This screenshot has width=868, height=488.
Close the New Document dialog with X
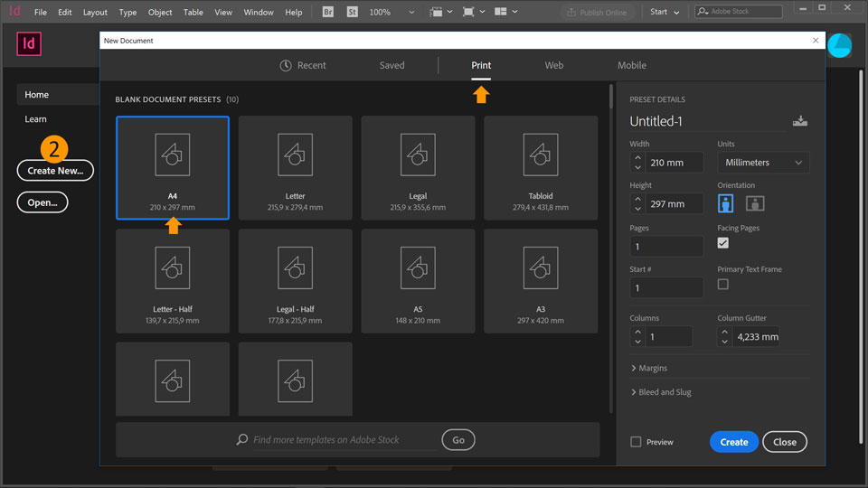816,41
